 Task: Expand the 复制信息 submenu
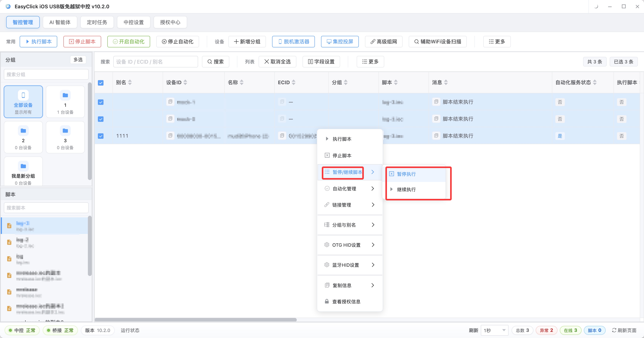tap(350, 285)
